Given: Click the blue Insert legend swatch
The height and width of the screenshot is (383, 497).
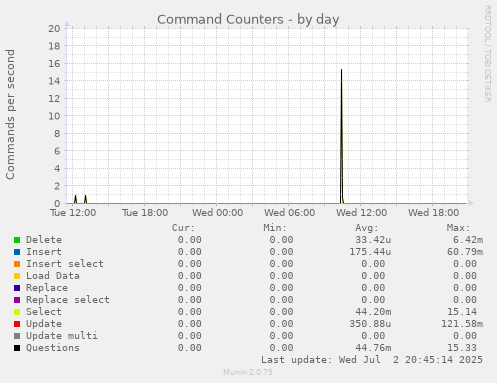Looking at the screenshot, I should point(17,252).
